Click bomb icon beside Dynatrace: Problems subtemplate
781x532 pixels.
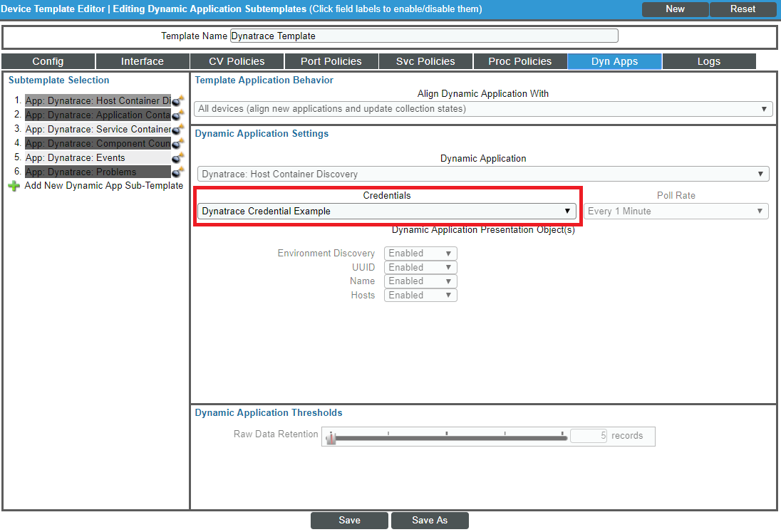178,172
